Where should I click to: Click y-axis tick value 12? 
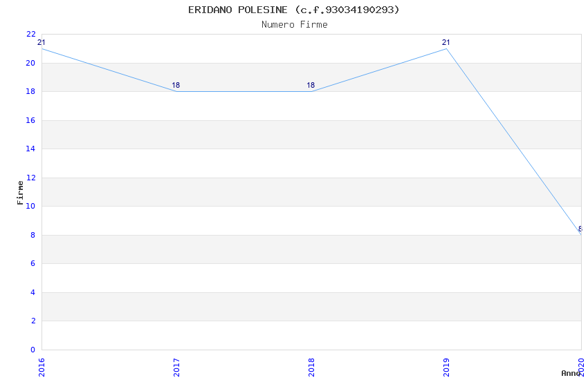(30, 178)
